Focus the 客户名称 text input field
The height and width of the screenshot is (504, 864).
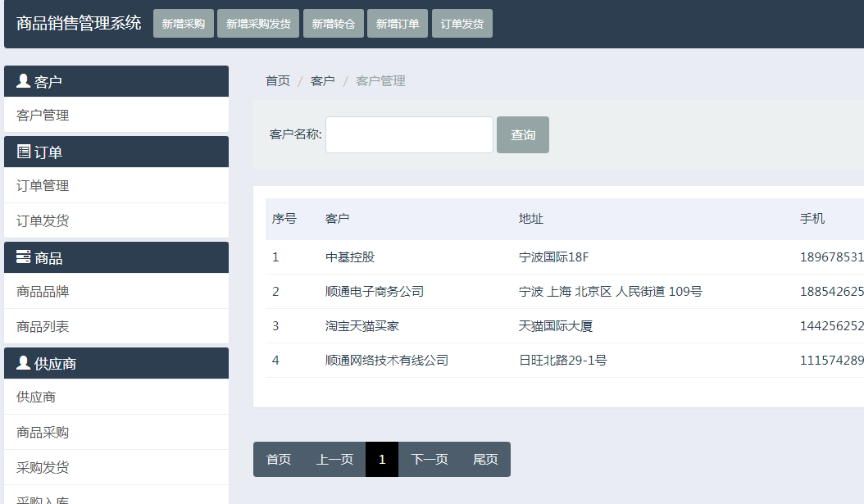coord(409,134)
